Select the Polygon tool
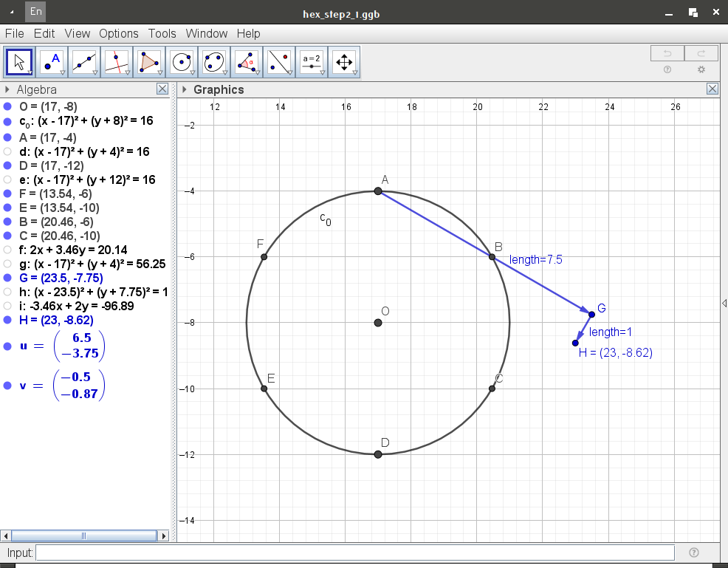Viewport: 728px width, 568px height. [x=149, y=62]
